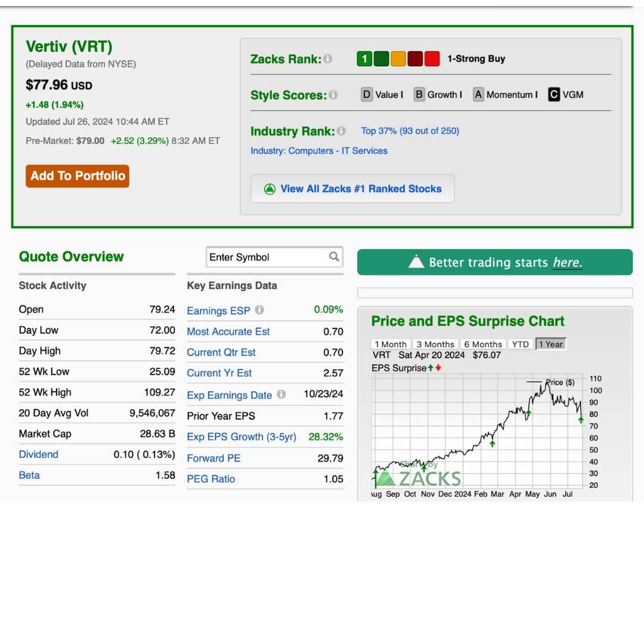This screenshot has height=644, width=644.
Task: Click the +1.48 (1.94%) price change
Action: 55,105
